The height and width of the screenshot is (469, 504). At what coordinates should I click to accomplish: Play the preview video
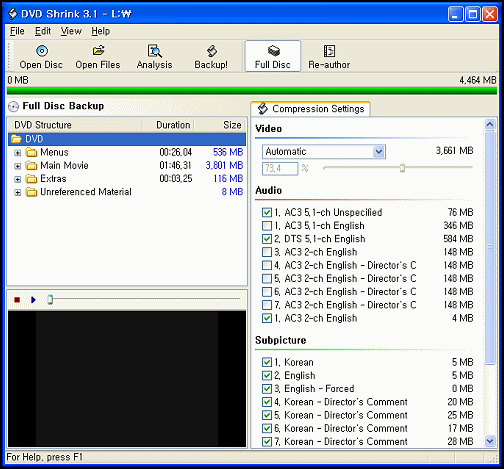(33, 300)
